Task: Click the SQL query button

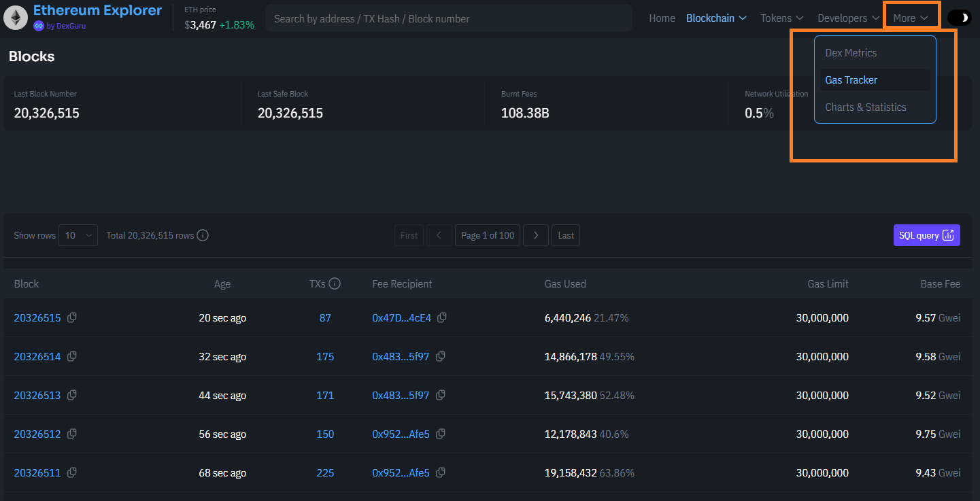Action: point(926,235)
